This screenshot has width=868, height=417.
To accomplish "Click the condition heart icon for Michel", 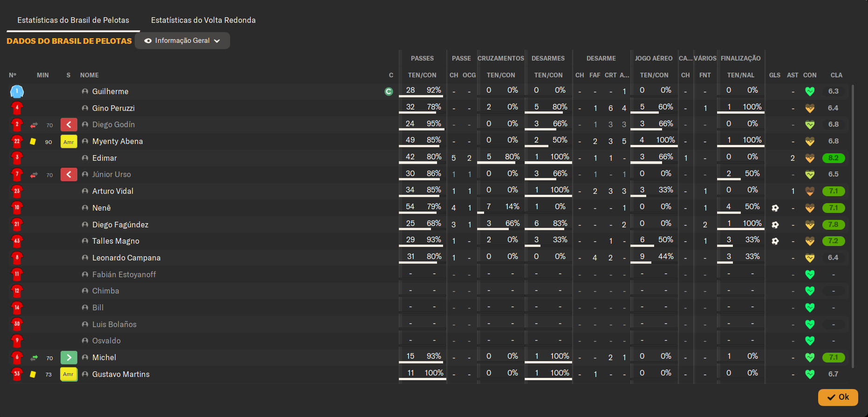I will tap(810, 357).
